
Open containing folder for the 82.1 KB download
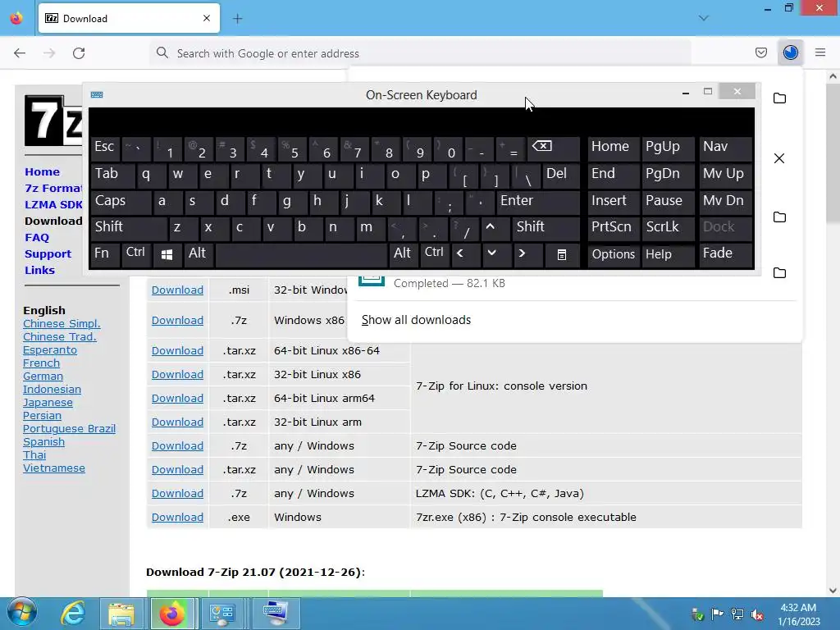[x=779, y=272]
